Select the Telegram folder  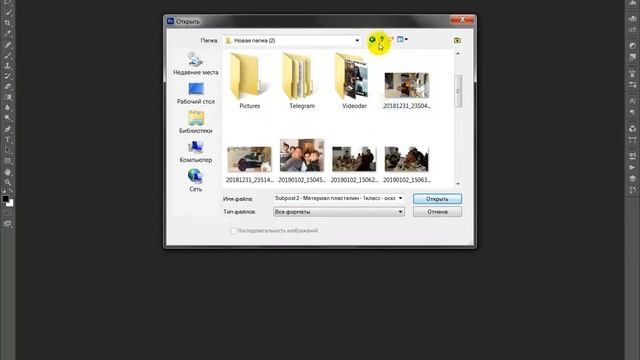(x=302, y=80)
